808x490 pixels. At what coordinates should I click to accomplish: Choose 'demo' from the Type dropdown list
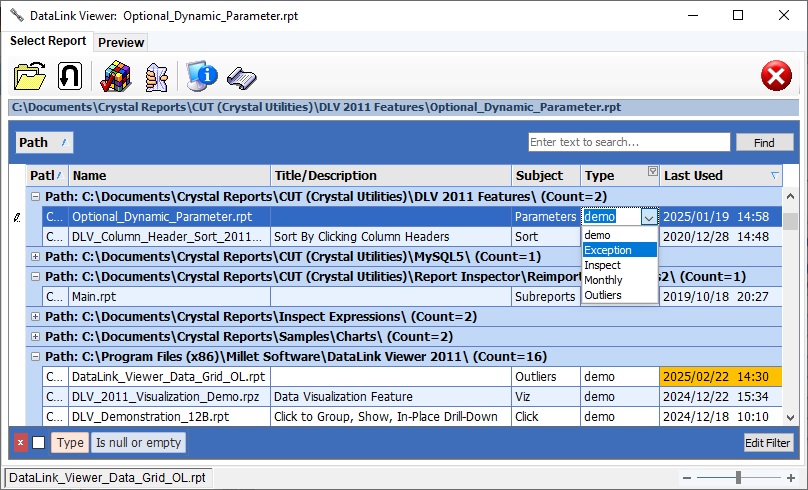(x=619, y=235)
